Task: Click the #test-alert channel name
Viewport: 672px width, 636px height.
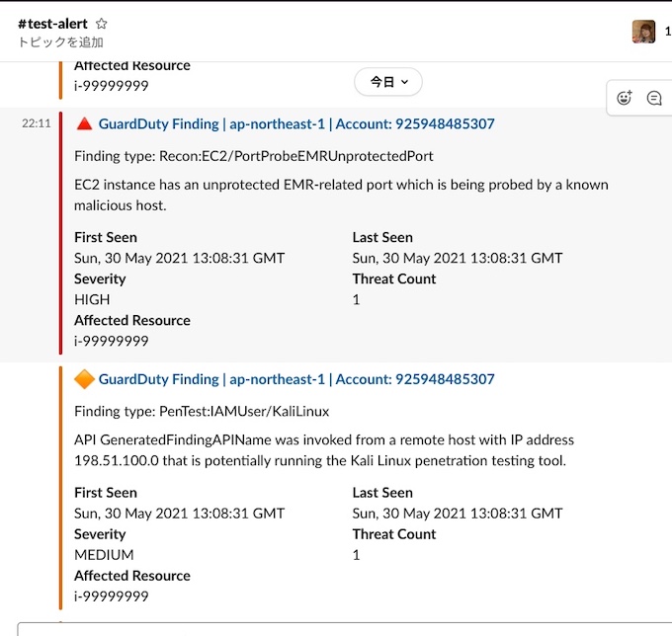Action: (x=52, y=24)
